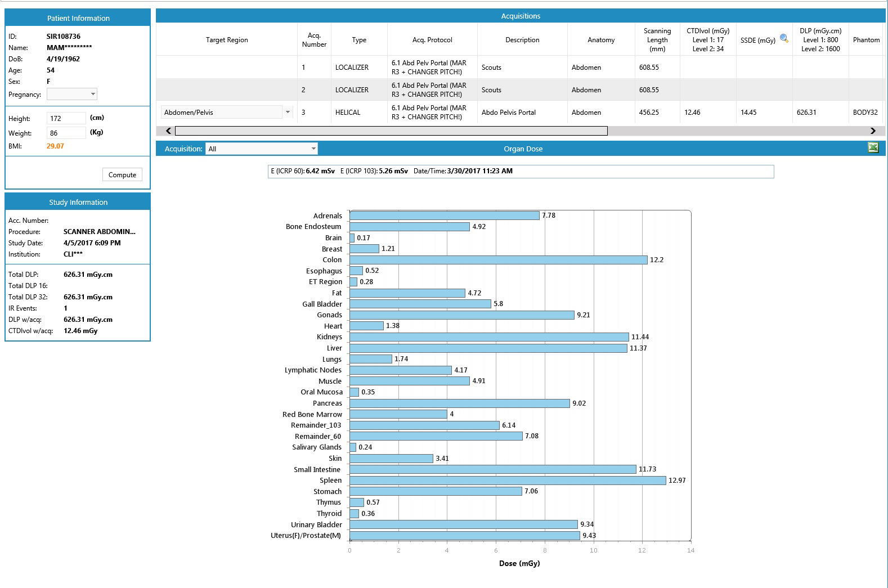Click the Colon dose bar
Image resolution: width=888 pixels, height=588 pixels.
(498, 260)
